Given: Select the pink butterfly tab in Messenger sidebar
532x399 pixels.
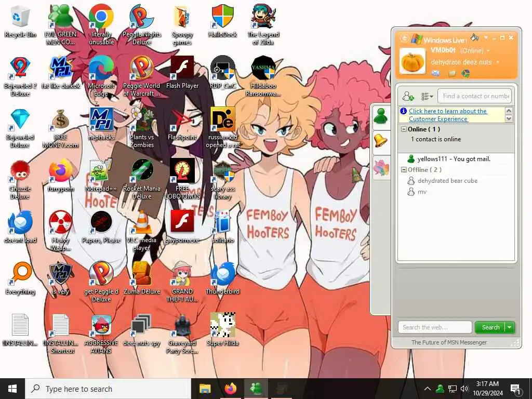Looking at the screenshot, I should tap(381, 168).
